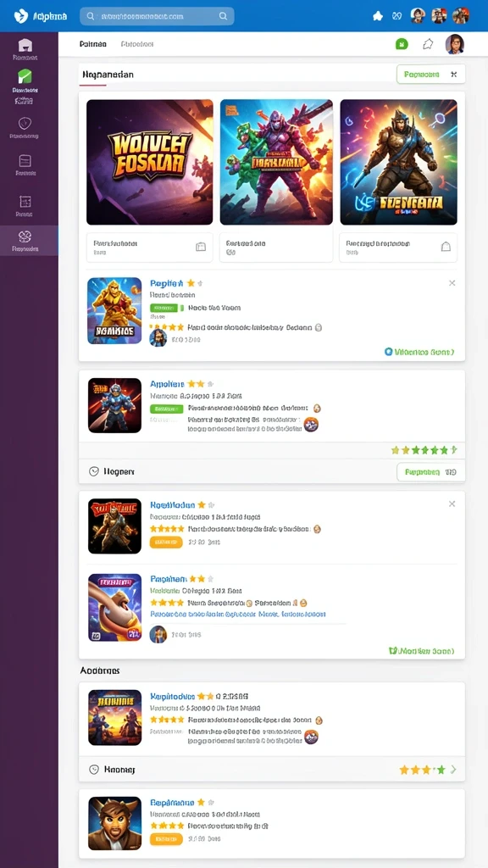Open the green link at bottom right of first card
Image resolution: width=488 pixels, height=868 pixels.
coord(419,352)
